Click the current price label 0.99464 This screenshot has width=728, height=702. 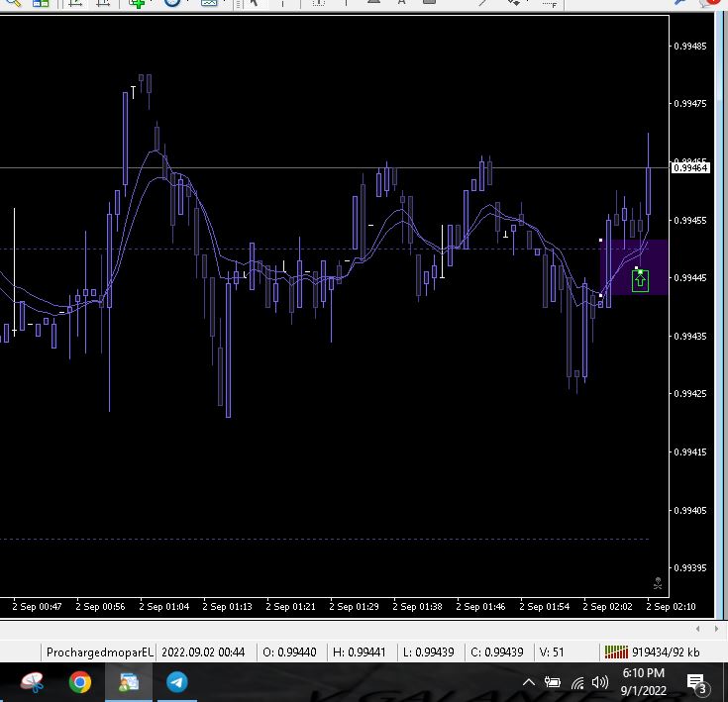pyautogui.click(x=690, y=168)
